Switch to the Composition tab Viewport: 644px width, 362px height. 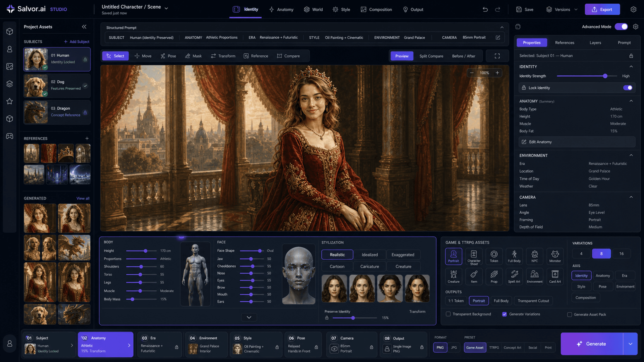point(376,9)
